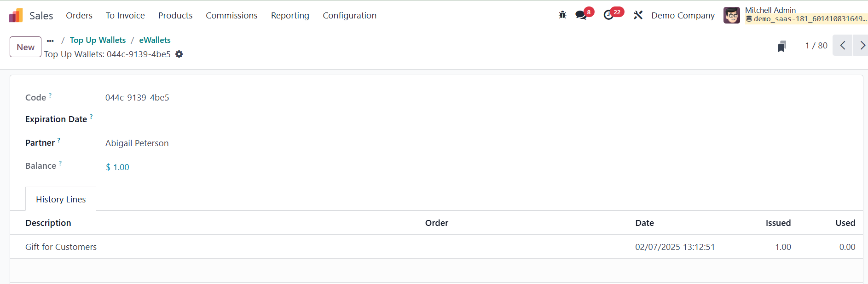
Task: Select the History Lines tab
Action: (61, 199)
